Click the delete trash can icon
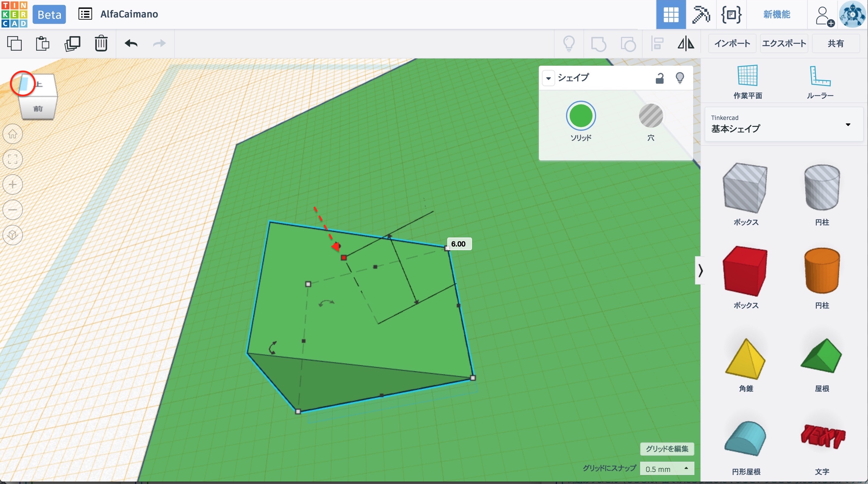The width and height of the screenshot is (868, 484). [x=101, y=43]
